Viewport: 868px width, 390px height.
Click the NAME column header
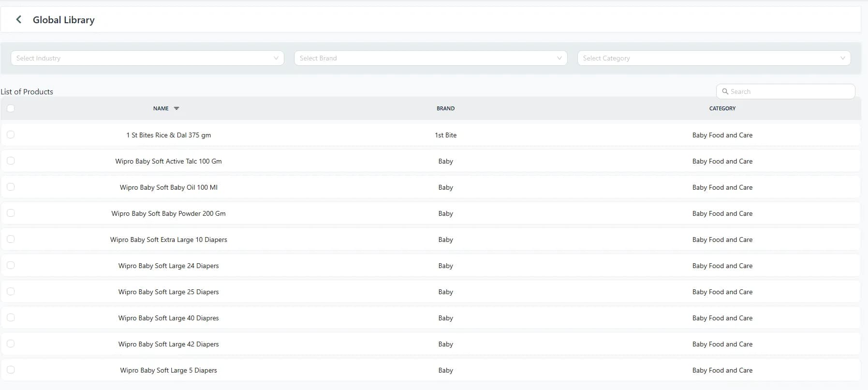click(161, 108)
